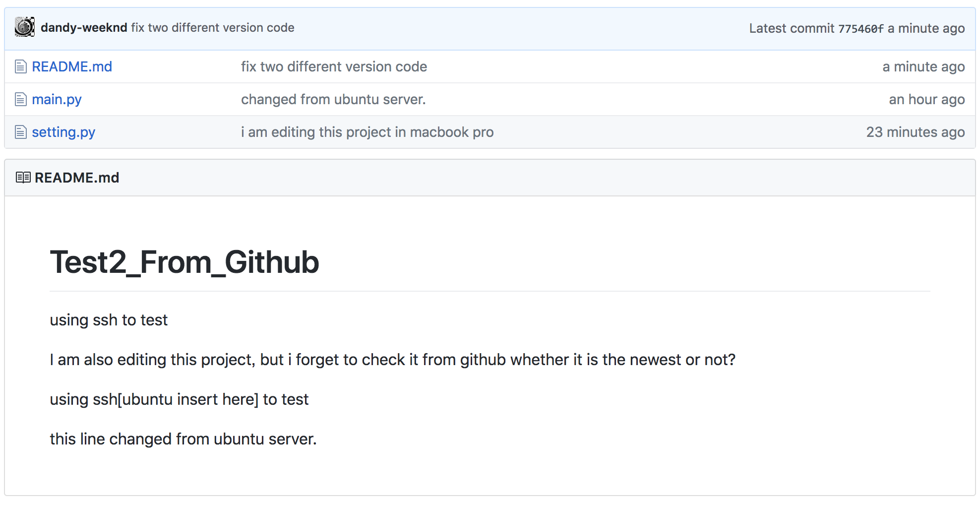The width and height of the screenshot is (980, 505).
Task: Click the dandy-weeknd avatar image
Action: 24,27
